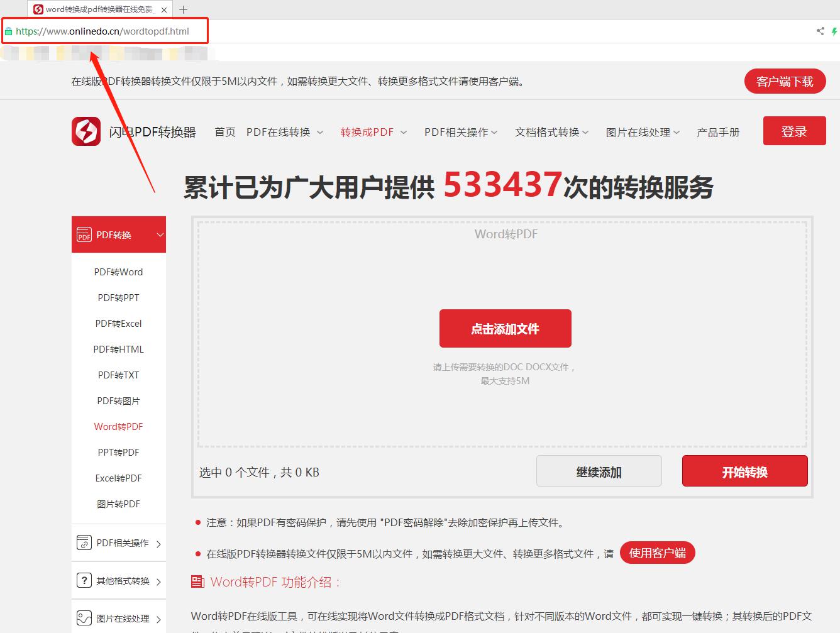Viewport: 840px width, 633px height.
Task: Click the 点击添加文件 upload button
Action: click(x=505, y=328)
